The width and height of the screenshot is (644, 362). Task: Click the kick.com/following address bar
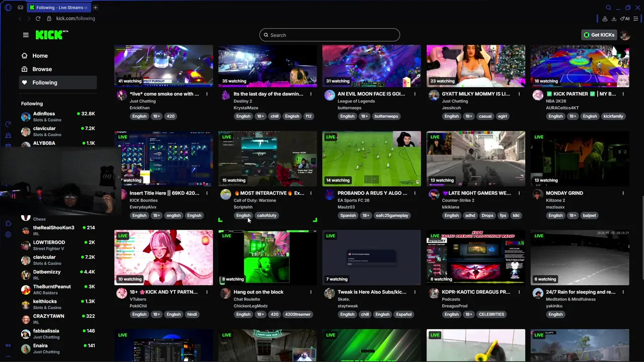pos(75,19)
